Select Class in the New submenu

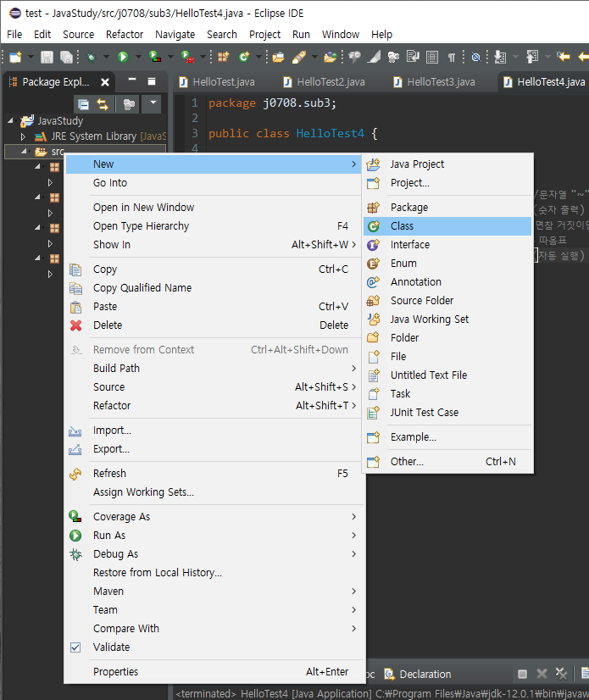(x=447, y=226)
